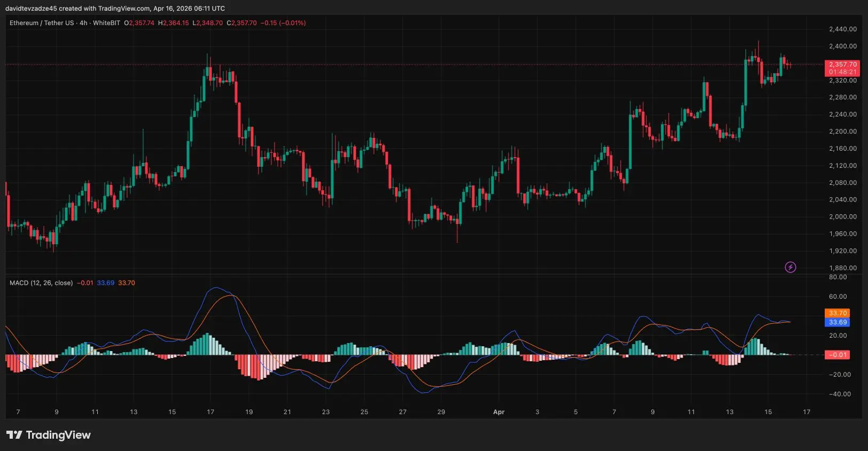
Task: Click the change readout −0.15 (−0.01%)
Action: point(283,23)
